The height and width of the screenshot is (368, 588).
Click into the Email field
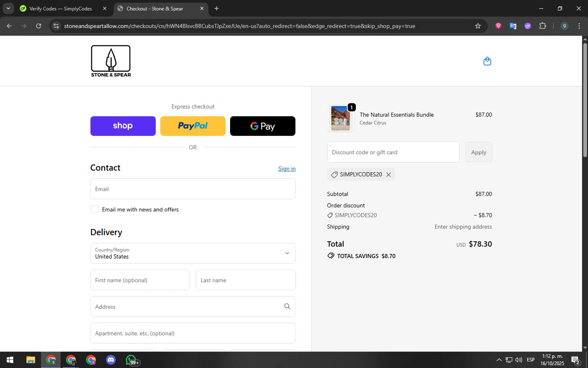(x=193, y=189)
